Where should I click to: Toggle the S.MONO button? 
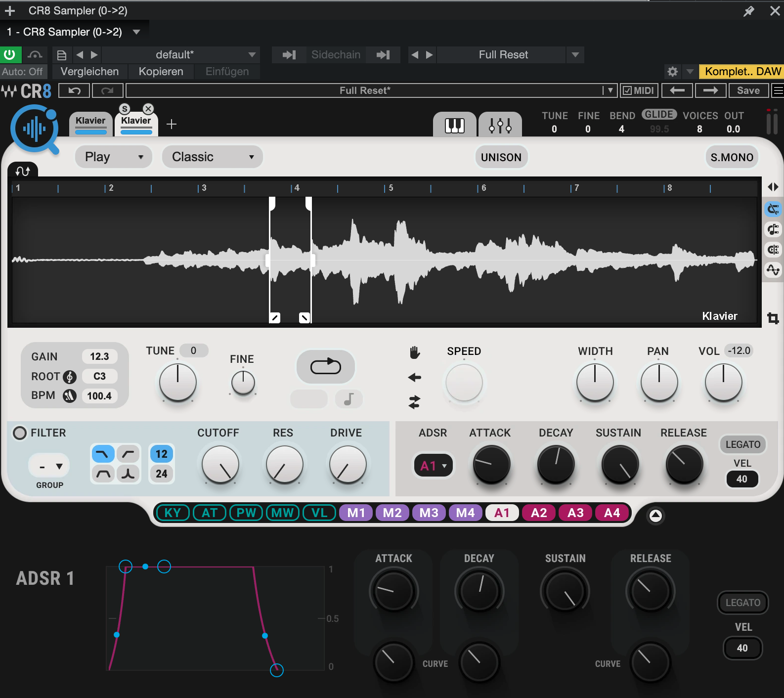pyautogui.click(x=732, y=157)
